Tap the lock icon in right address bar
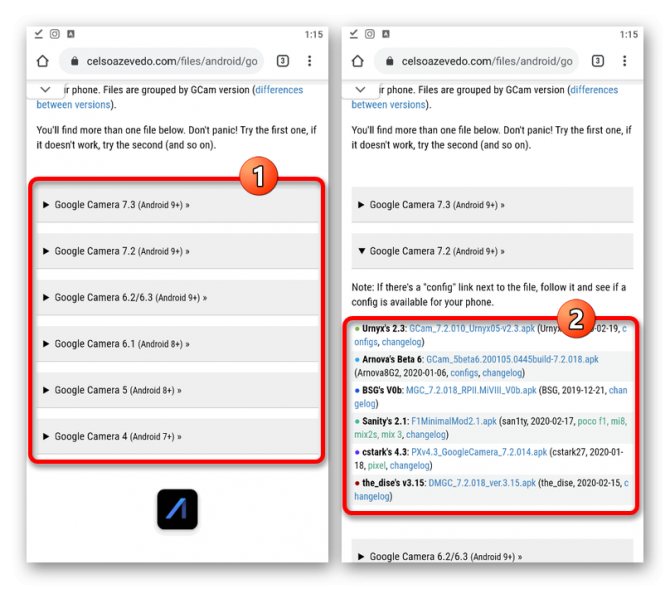The height and width of the screenshot is (589, 670). tap(389, 61)
